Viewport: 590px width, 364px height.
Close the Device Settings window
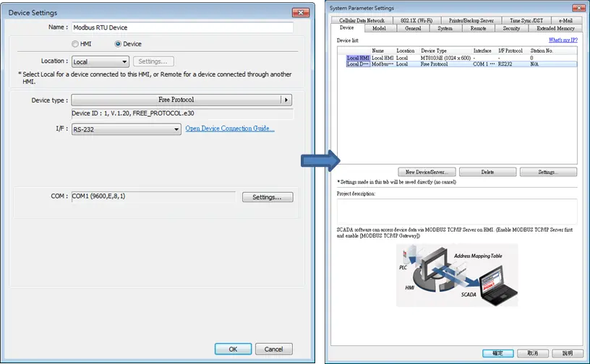tap(301, 12)
